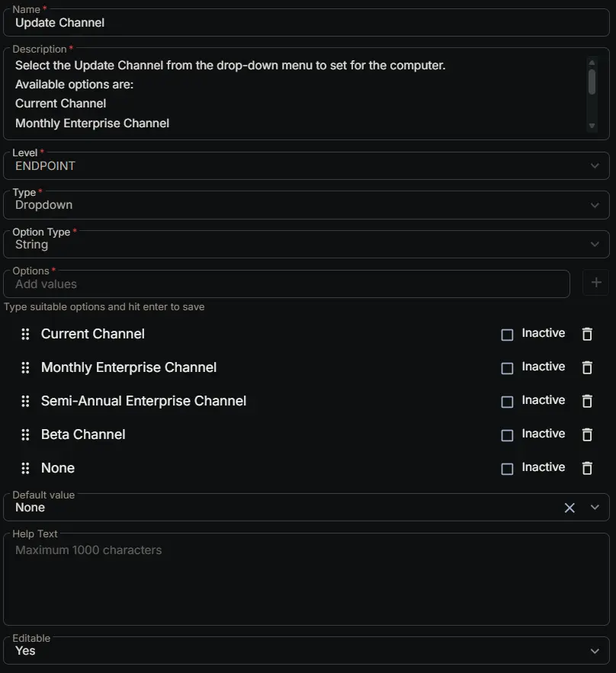Focus the Options Add values input field

287,284
